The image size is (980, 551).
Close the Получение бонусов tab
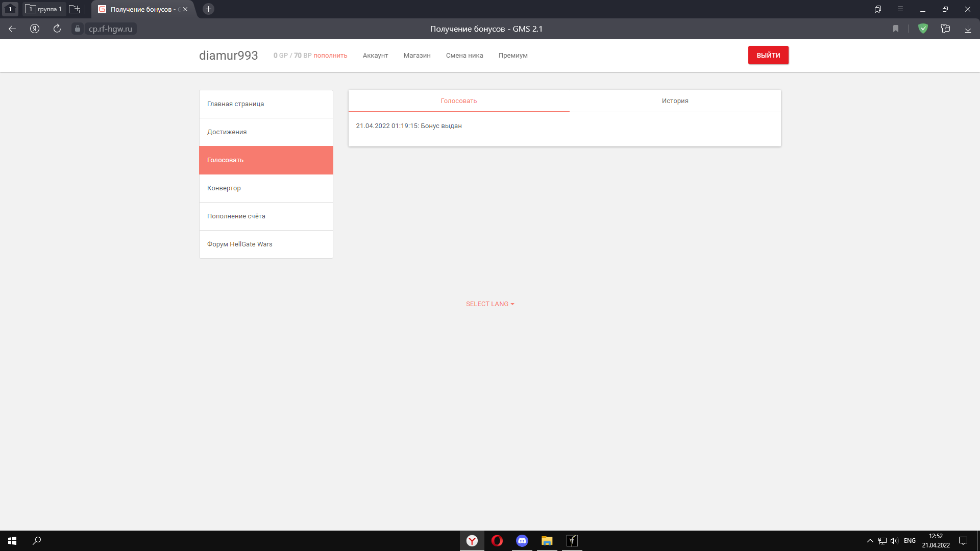pyautogui.click(x=185, y=9)
